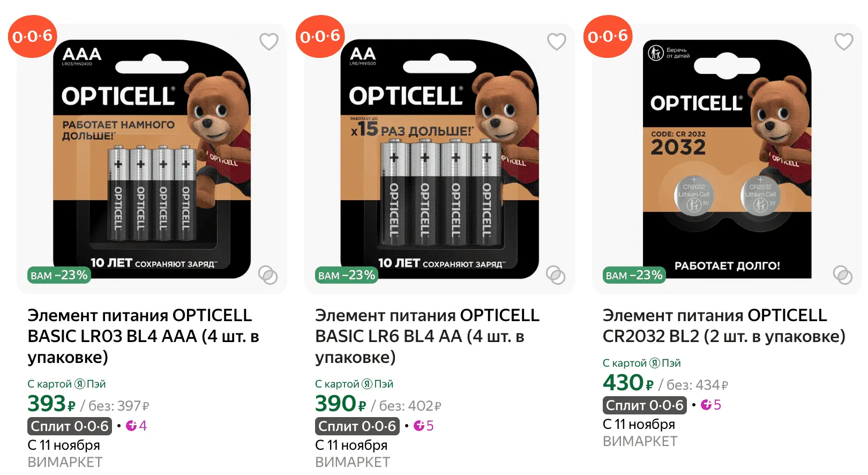Click compare icon on AAA batteries card
868x475 pixels.
[x=268, y=275]
